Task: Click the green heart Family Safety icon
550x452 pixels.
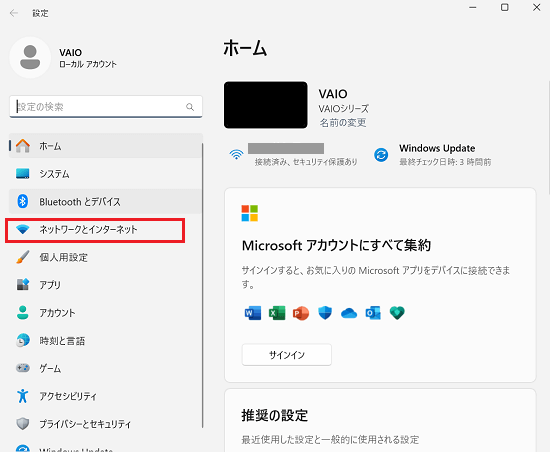Action: [397, 313]
